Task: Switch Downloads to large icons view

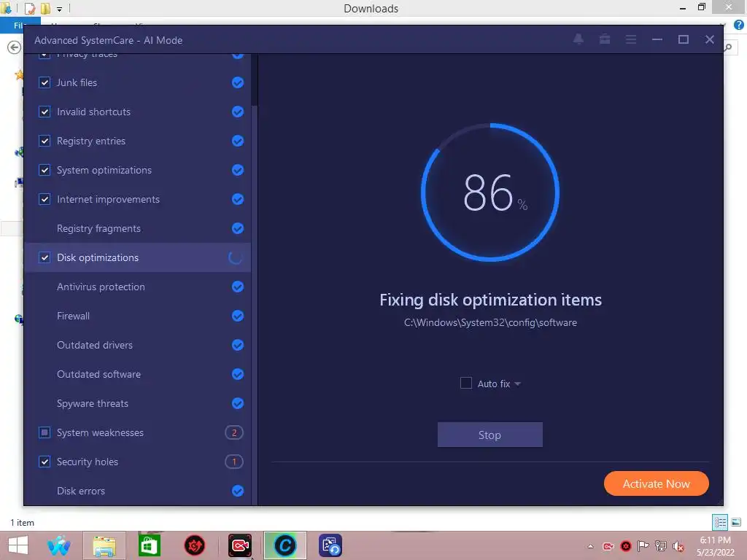Action: (736, 522)
